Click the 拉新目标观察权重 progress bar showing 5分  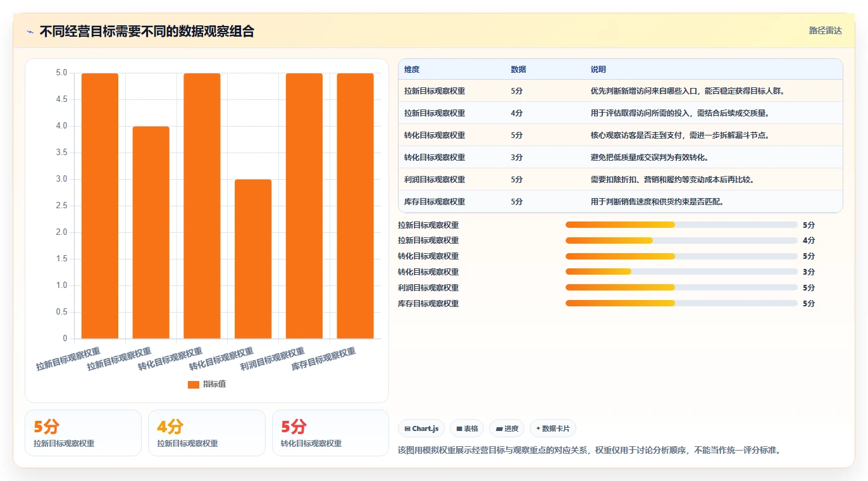681,225
